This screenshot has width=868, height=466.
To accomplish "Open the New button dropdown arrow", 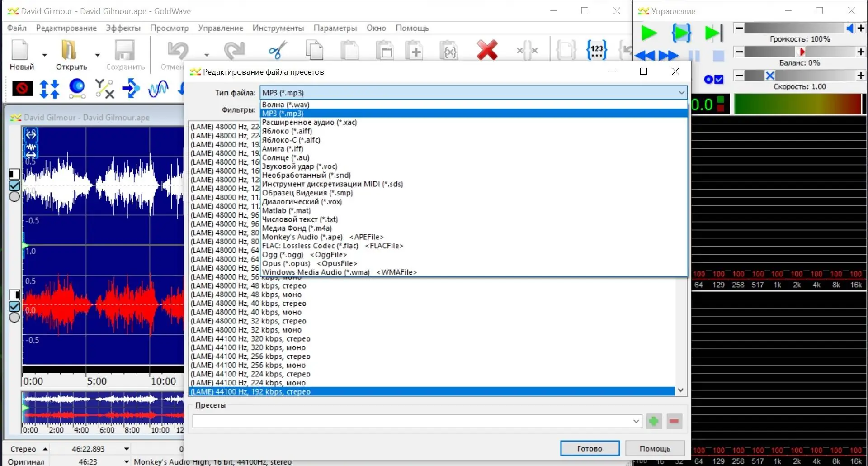I will pos(44,55).
